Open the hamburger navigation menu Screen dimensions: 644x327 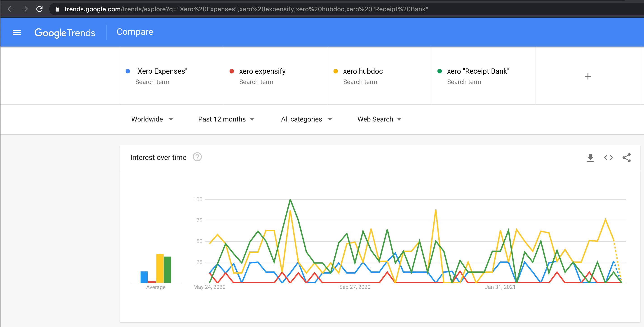pos(16,33)
